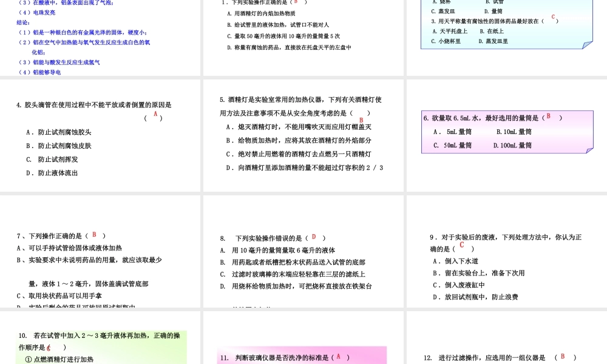Click option "A. 倒入下水道"
This screenshot has width=607, height=364.
[456, 261]
